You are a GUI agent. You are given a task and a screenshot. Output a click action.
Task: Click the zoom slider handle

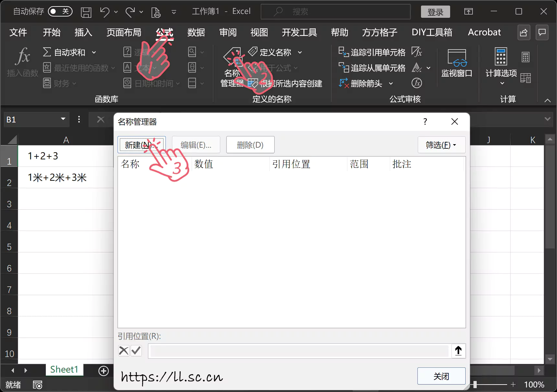[x=475, y=385]
